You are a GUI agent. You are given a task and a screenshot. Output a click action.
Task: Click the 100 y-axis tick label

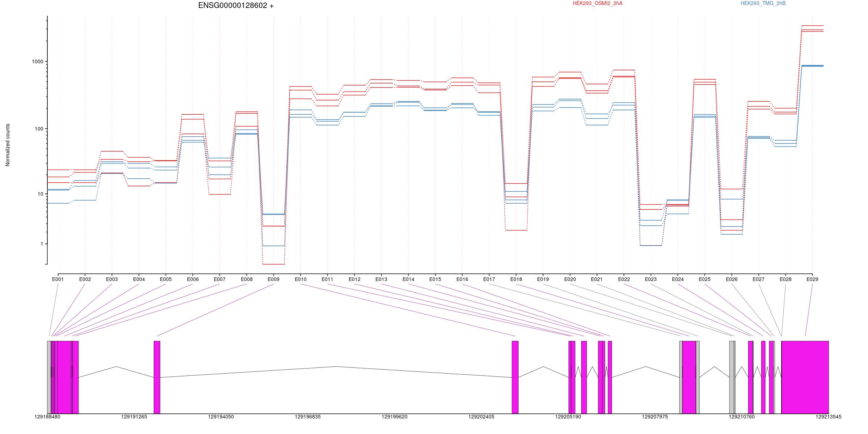point(39,129)
